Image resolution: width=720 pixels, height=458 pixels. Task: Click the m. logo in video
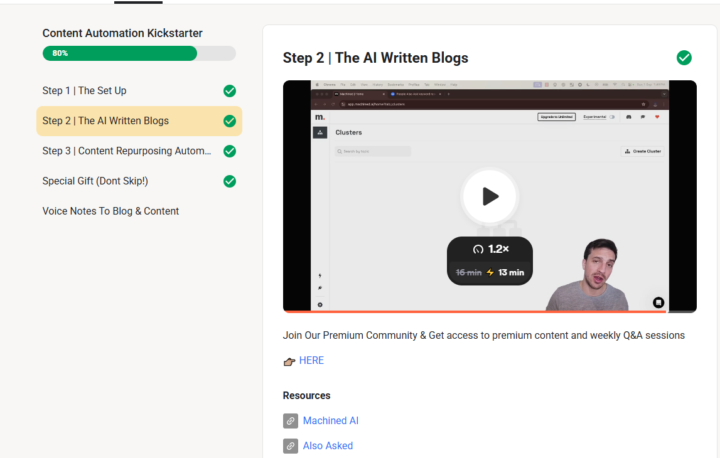click(320, 117)
